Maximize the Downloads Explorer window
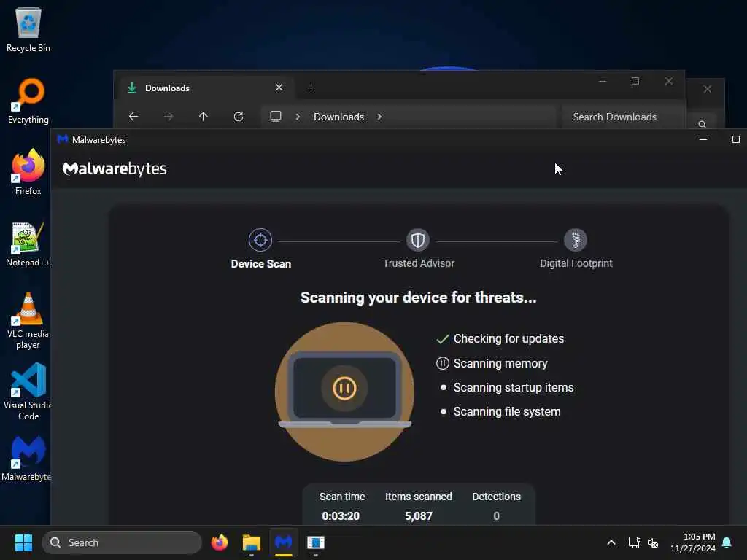The image size is (747, 560). [x=635, y=82]
